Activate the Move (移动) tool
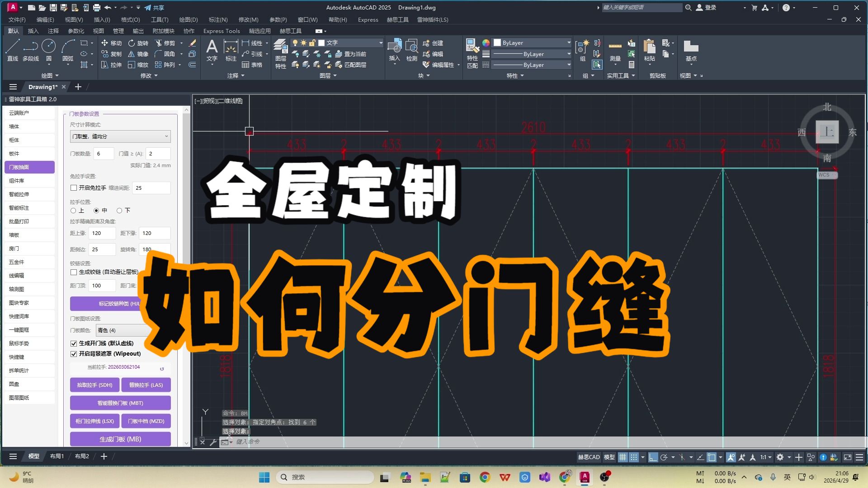This screenshot has height=488, width=868. tap(111, 43)
